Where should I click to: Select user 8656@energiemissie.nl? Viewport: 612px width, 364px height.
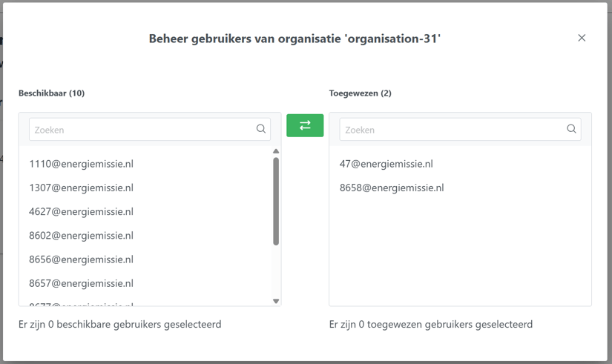point(82,259)
